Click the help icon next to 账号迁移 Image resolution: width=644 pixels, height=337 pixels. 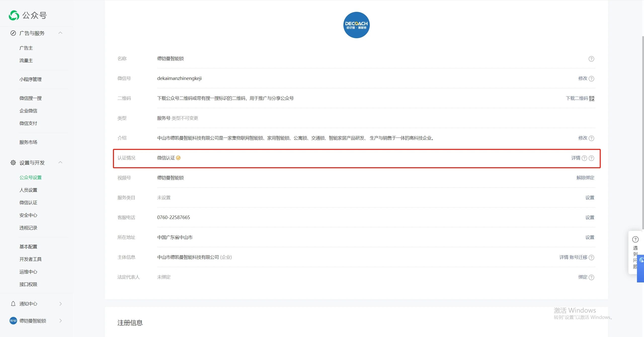coord(591,258)
